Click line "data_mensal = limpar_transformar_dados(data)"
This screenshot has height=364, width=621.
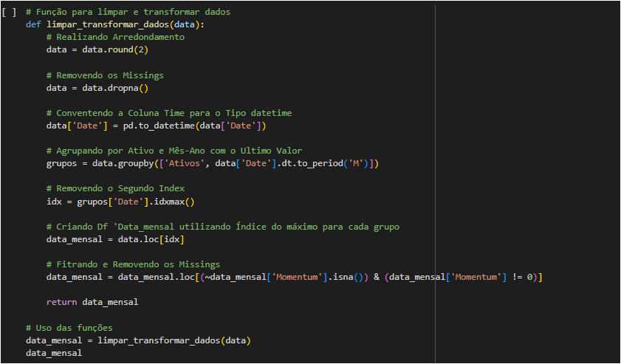[138, 340]
